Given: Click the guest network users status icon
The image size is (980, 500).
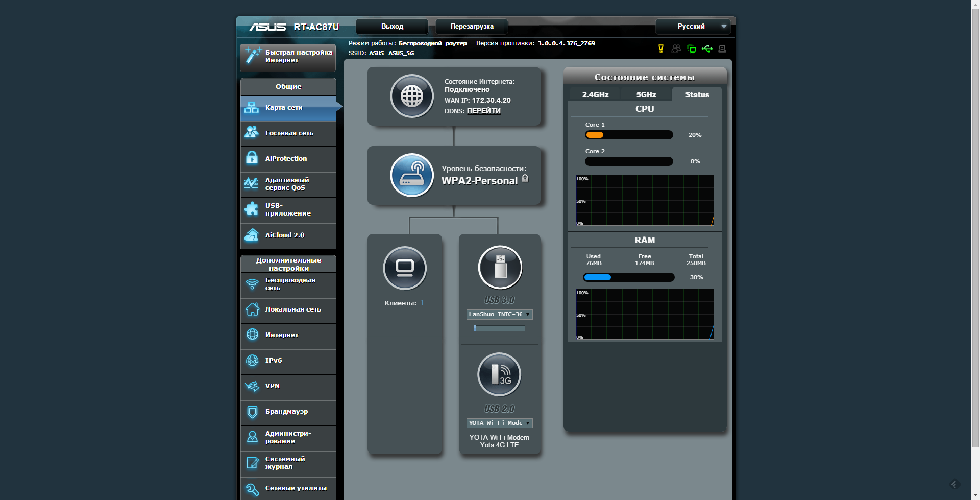Looking at the screenshot, I should pos(676,49).
